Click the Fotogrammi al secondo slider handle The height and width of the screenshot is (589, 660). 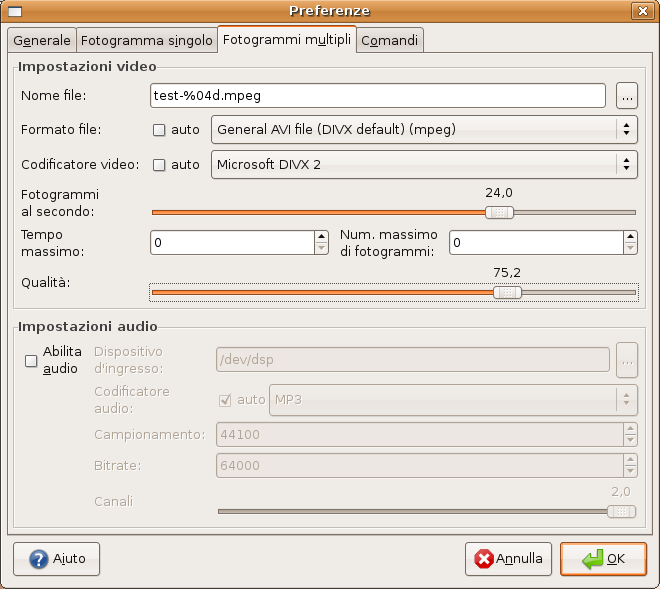coord(499,212)
